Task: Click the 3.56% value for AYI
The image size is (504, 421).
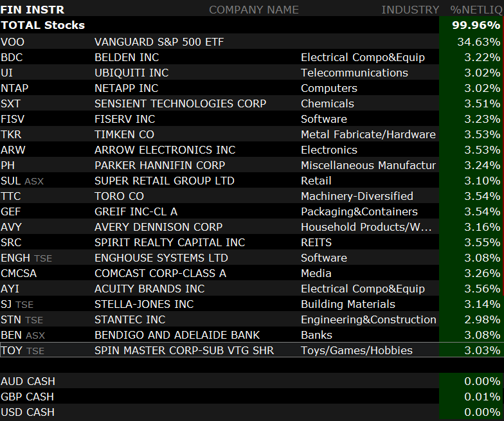Action: (x=482, y=289)
